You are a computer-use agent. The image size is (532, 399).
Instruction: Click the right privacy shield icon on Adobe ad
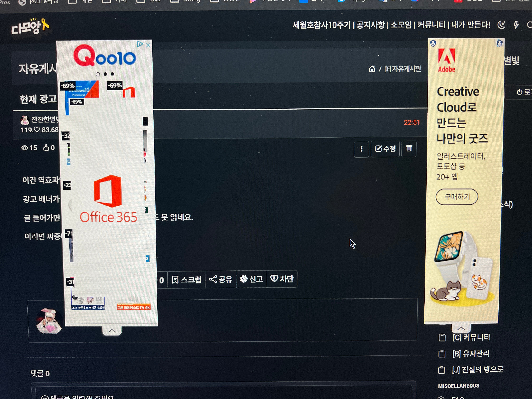coord(499,43)
